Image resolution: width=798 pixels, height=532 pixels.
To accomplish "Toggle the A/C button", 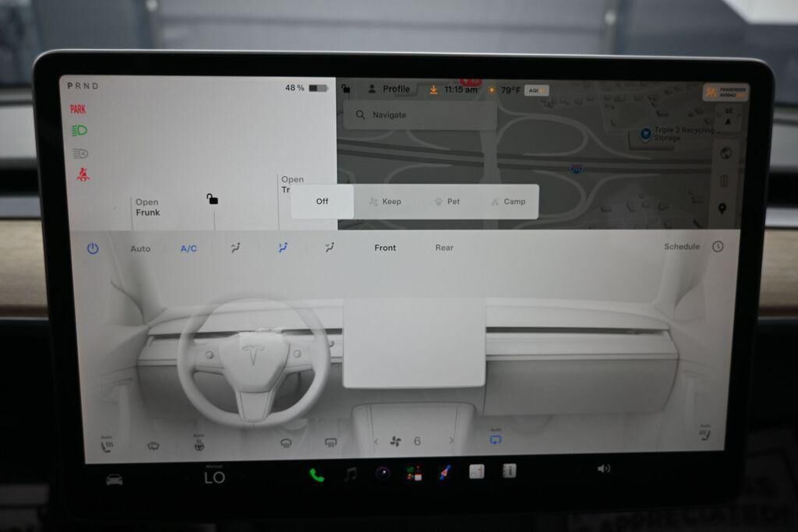I will coord(189,248).
